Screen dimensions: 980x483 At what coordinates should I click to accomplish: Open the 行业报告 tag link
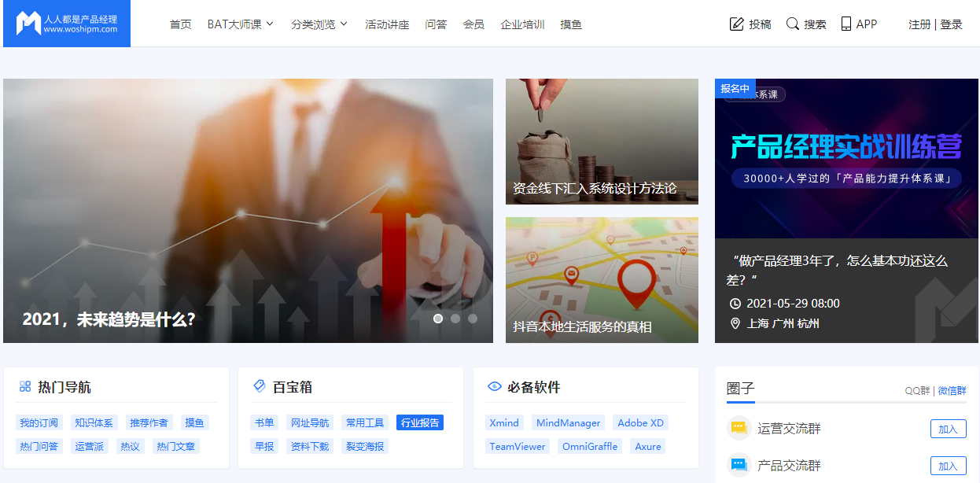pyautogui.click(x=420, y=422)
